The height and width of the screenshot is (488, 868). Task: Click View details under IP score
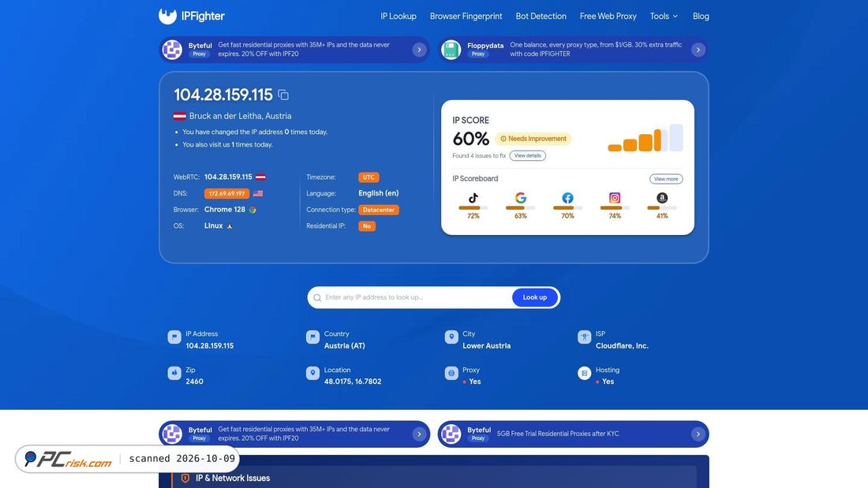click(528, 156)
